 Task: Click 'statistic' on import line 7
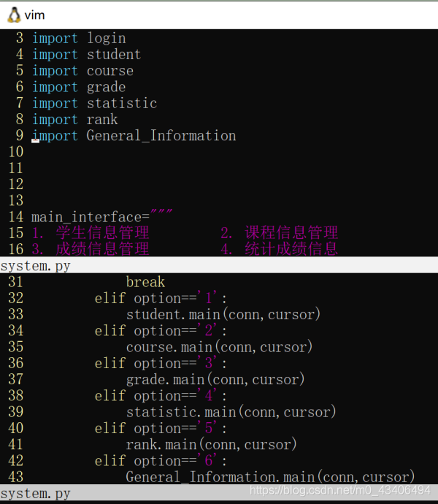pos(122,103)
